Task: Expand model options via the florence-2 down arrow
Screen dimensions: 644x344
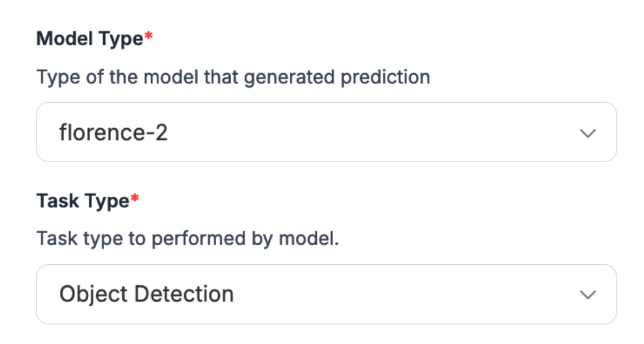Action: point(588,133)
